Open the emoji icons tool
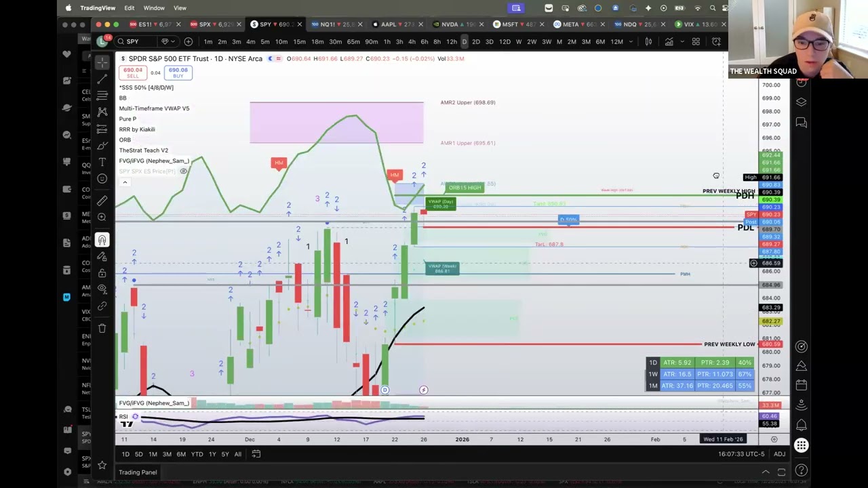 coord(102,179)
